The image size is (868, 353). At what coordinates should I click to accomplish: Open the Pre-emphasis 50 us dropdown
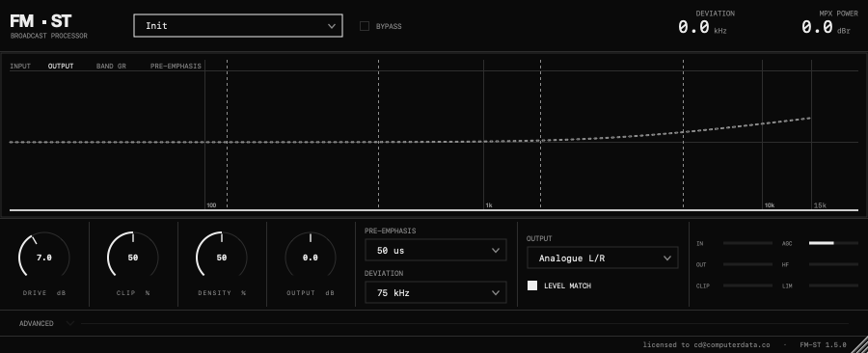pyautogui.click(x=436, y=250)
